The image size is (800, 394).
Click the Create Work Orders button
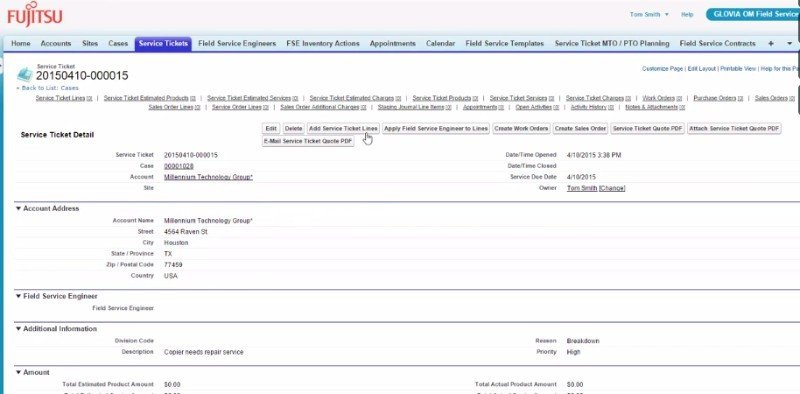pos(521,129)
